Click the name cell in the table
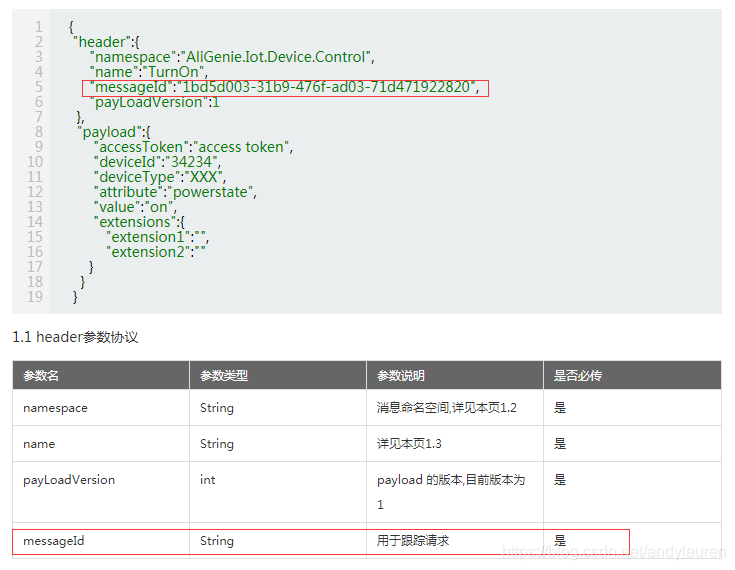Image resolution: width=735 pixels, height=570 pixels. click(x=101, y=444)
